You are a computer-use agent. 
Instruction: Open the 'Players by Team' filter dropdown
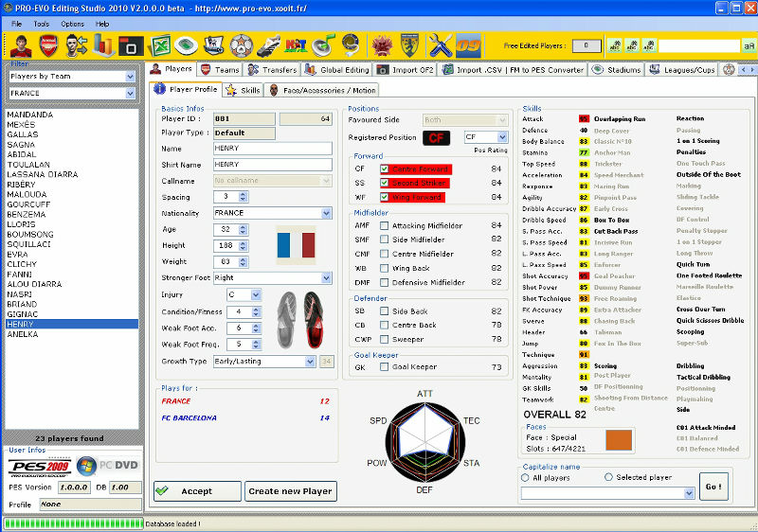[131, 76]
